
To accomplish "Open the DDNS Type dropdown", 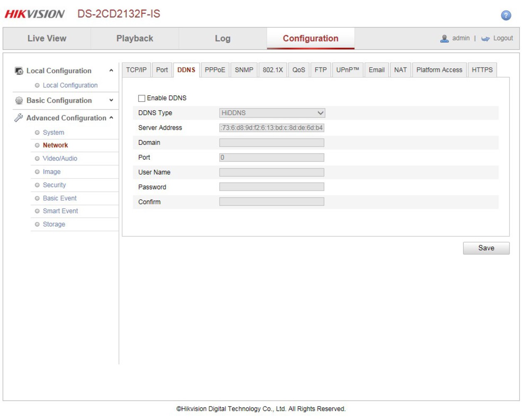I will 272,113.
